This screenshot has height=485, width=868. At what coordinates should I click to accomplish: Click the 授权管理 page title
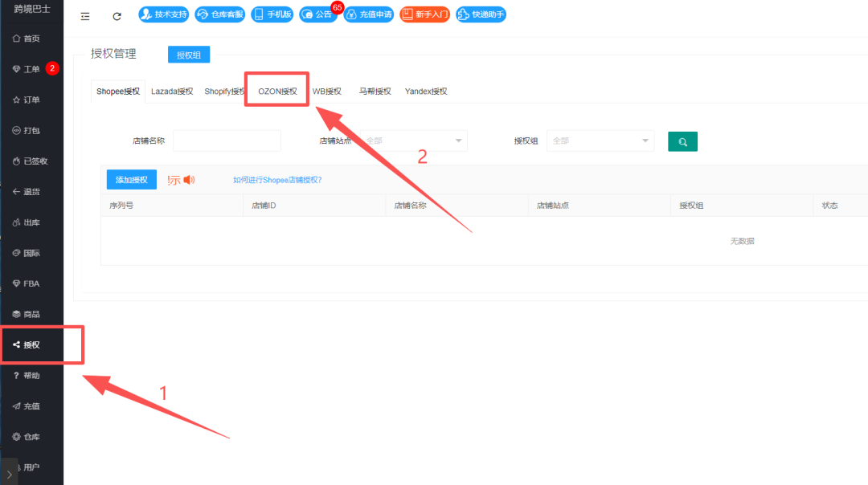tap(113, 54)
